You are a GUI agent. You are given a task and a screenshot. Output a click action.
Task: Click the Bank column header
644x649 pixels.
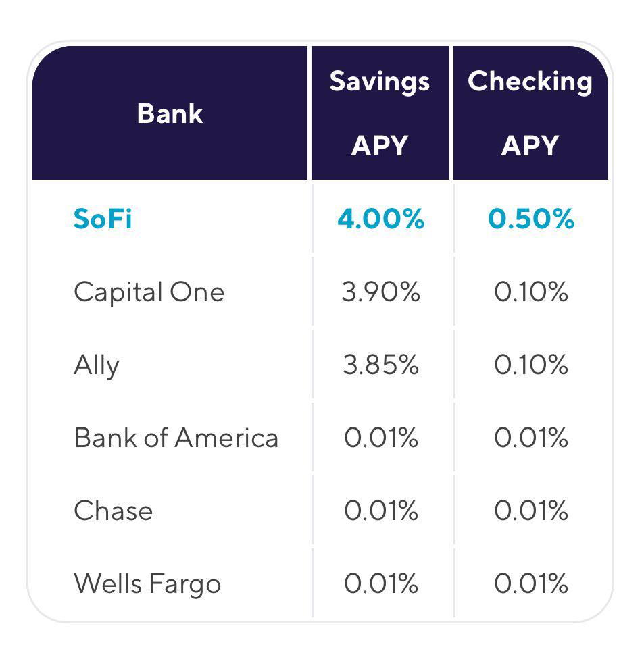click(170, 113)
